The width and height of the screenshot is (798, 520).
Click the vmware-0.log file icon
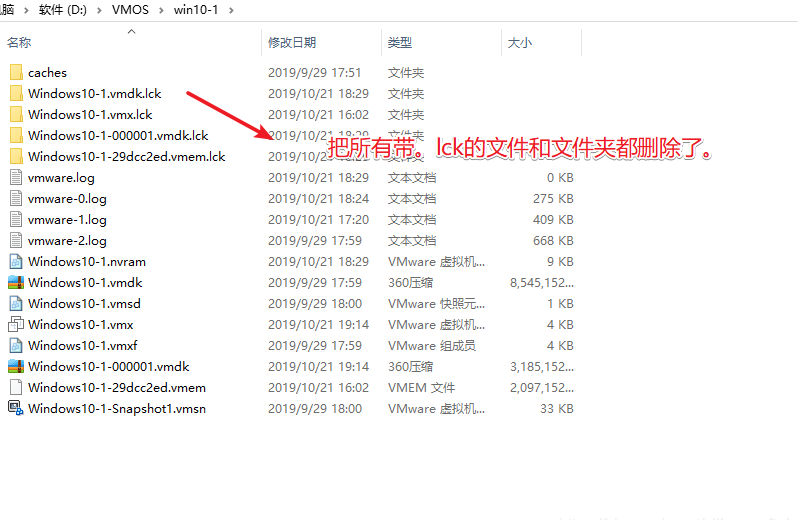click(x=16, y=198)
